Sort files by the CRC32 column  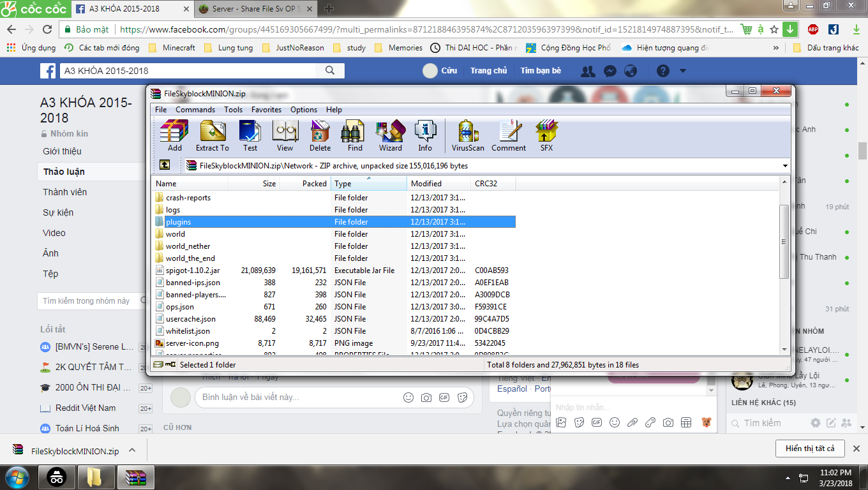pyautogui.click(x=493, y=184)
